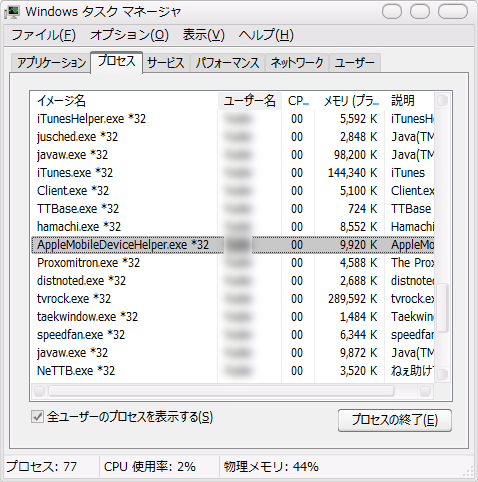The width and height of the screenshot is (478, 482).
Task: Click the AppleMobileDeviceHelper.exe *32 row
Action: tap(232, 245)
